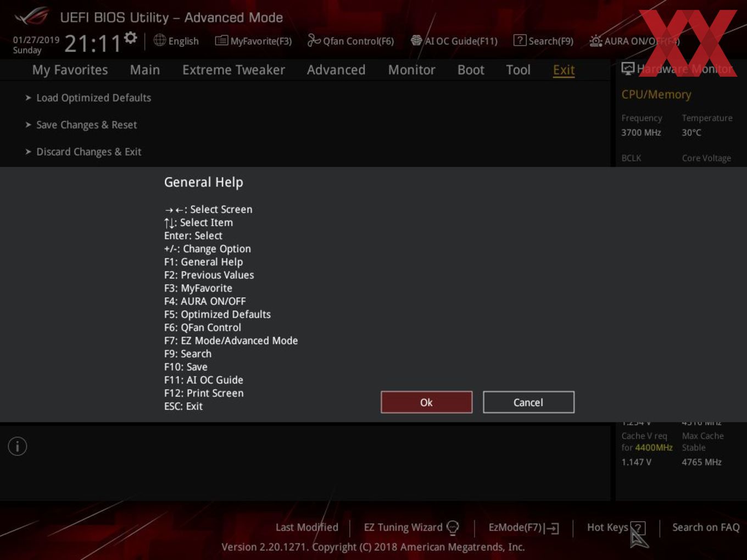Go to the Advanced tab
This screenshot has width=747, height=560.
click(336, 70)
